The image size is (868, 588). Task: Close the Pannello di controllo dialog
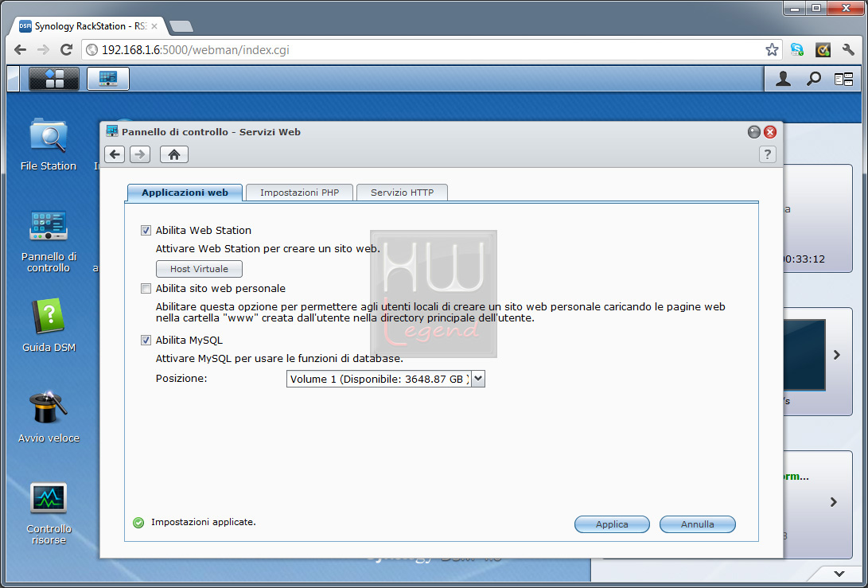(x=770, y=132)
